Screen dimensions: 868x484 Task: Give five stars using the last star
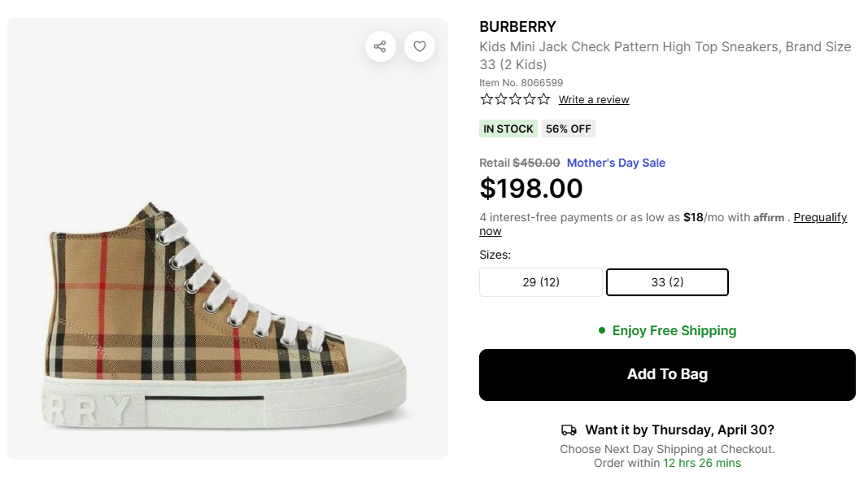click(x=543, y=99)
